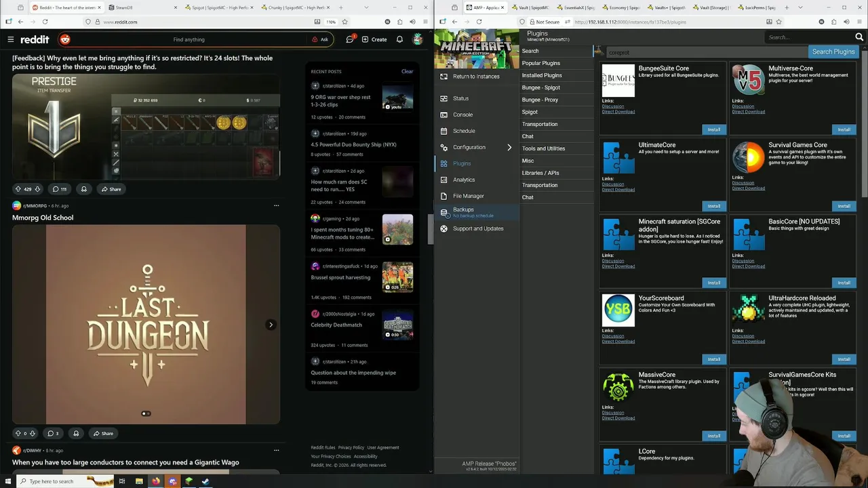Open overflow menu on r/DIWHY post

tap(276, 450)
